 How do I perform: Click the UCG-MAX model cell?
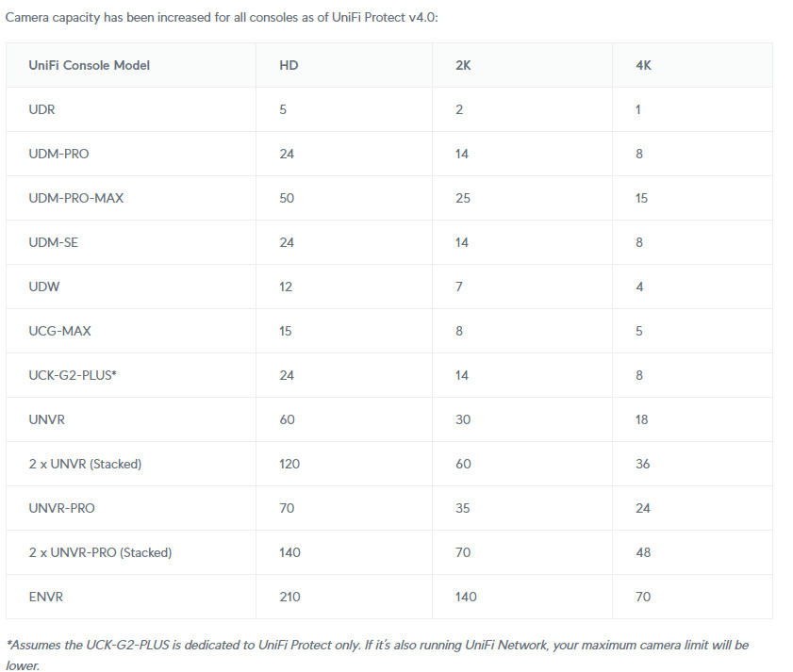click(59, 331)
